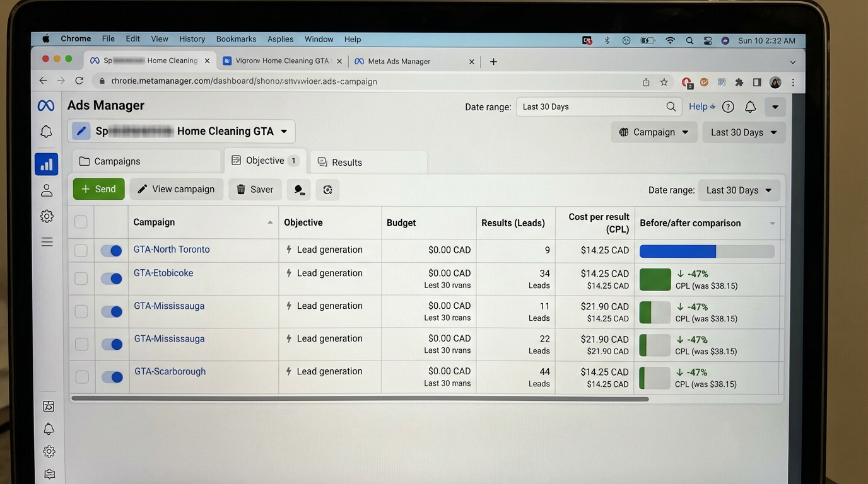Image resolution: width=868 pixels, height=484 pixels.
Task: Click the search magnifier in date range field
Action: [x=671, y=107]
